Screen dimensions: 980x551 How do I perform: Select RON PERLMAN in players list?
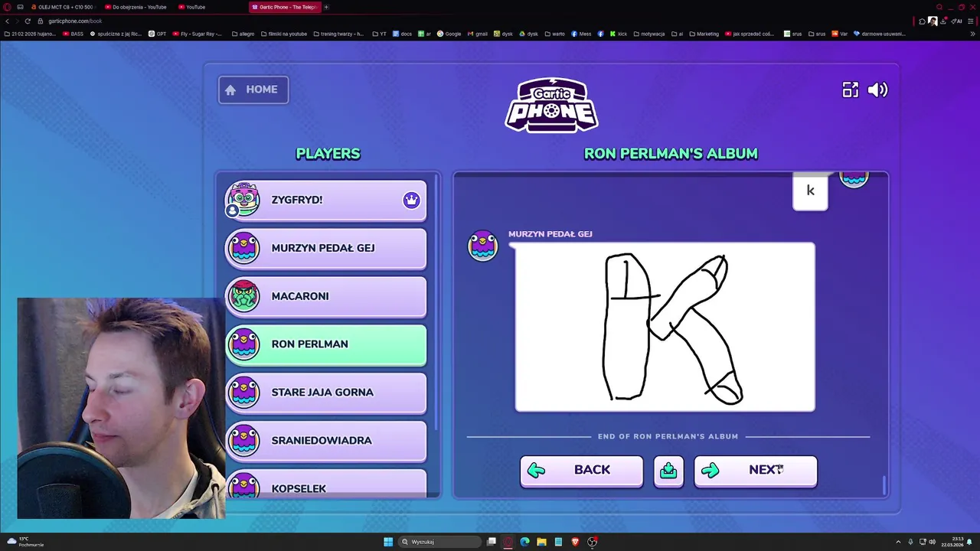click(325, 344)
